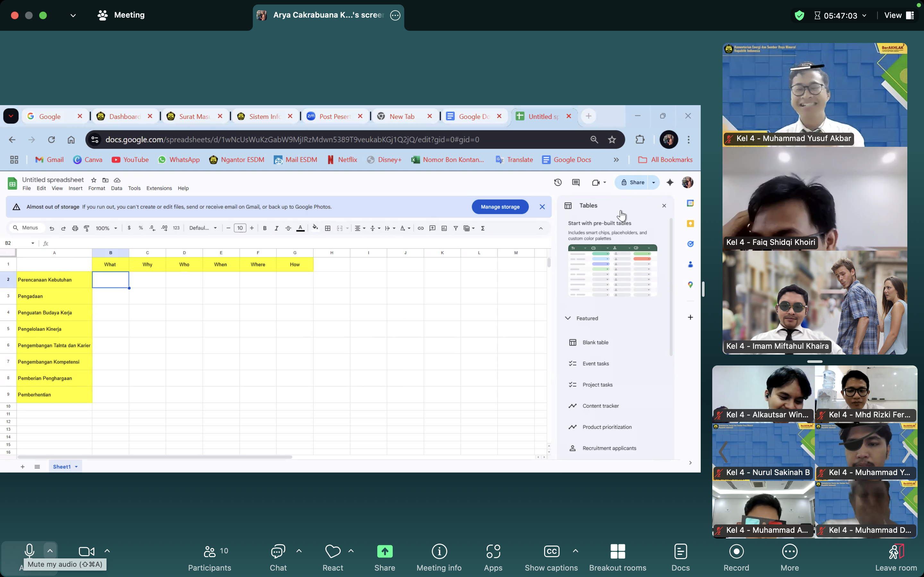Screen dimensions: 924x577
Task: Click the create filter icon
Action: click(456, 228)
